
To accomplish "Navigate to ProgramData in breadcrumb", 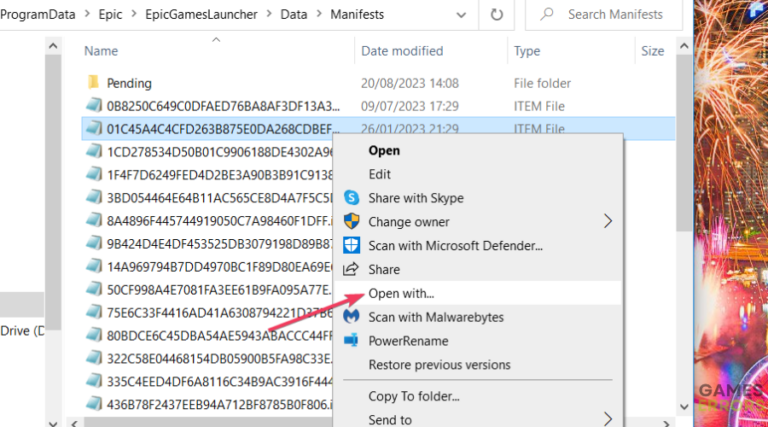I will click(38, 14).
